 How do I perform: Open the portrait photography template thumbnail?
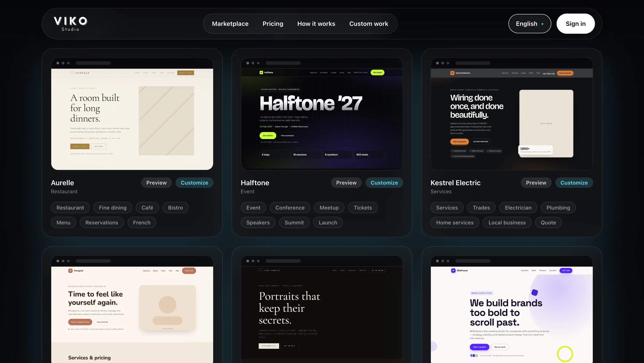coord(322,309)
